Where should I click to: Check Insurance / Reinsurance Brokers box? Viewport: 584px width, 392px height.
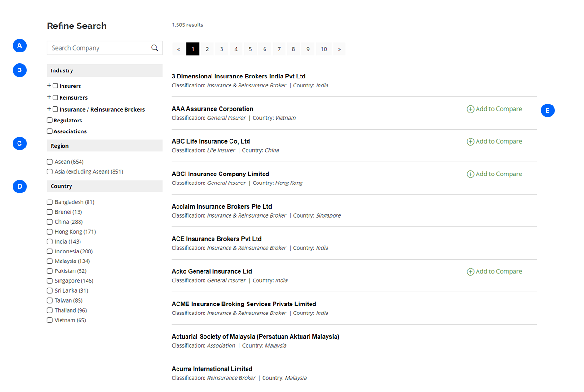(55, 109)
